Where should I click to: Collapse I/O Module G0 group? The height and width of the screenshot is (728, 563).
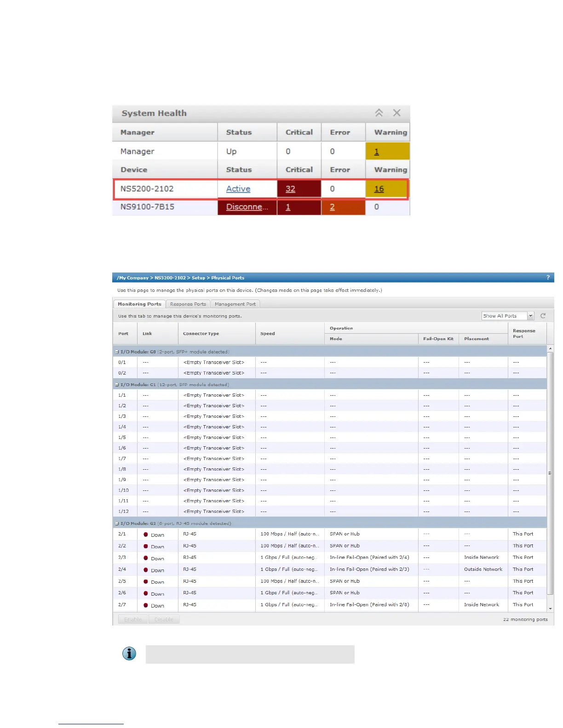pos(117,352)
